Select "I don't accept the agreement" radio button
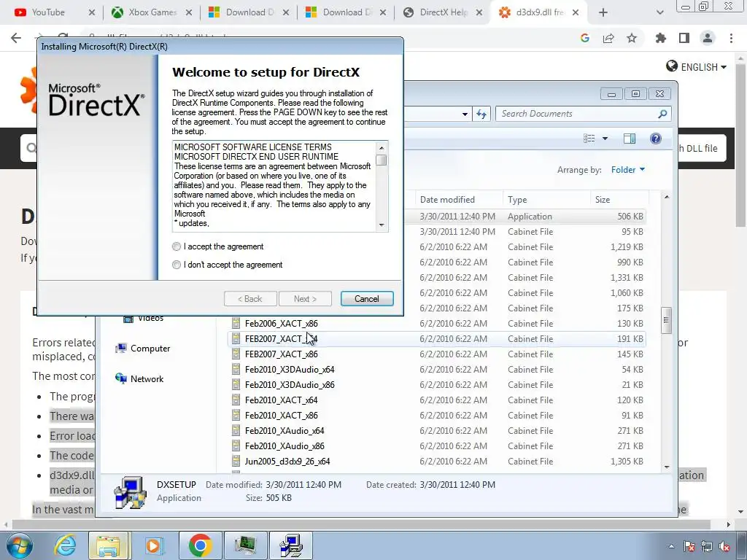 pos(177,265)
